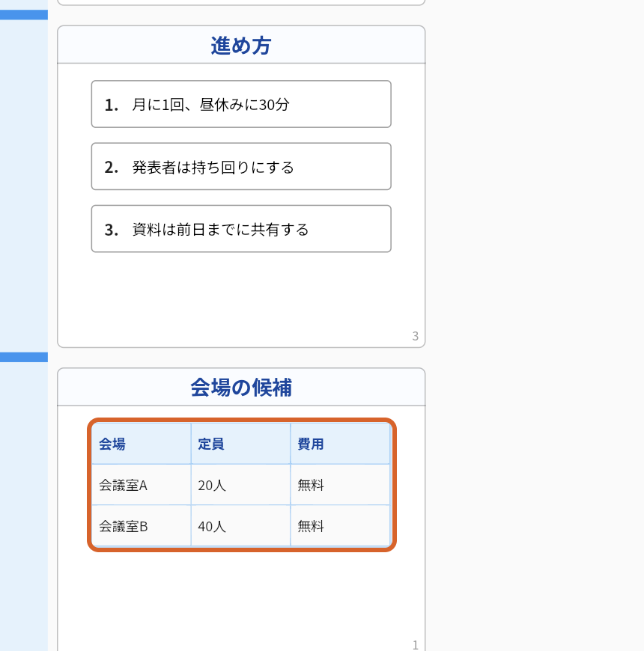This screenshot has width=644, height=651.
Task: Click the 会議室A table cell
Action: [x=142, y=485]
